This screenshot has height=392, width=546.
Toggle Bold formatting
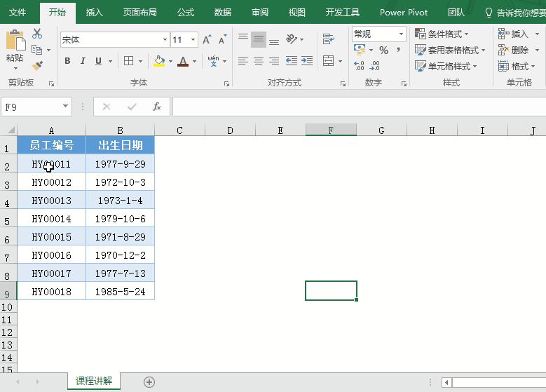tap(67, 61)
